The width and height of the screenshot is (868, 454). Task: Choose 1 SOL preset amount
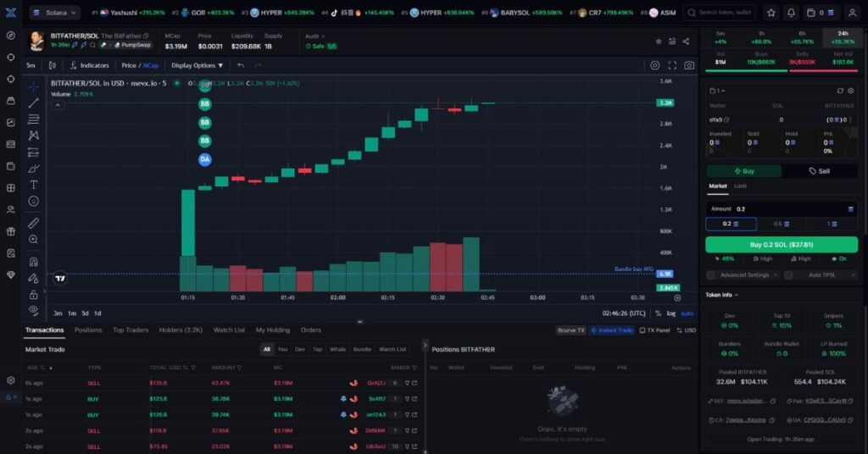coord(832,224)
